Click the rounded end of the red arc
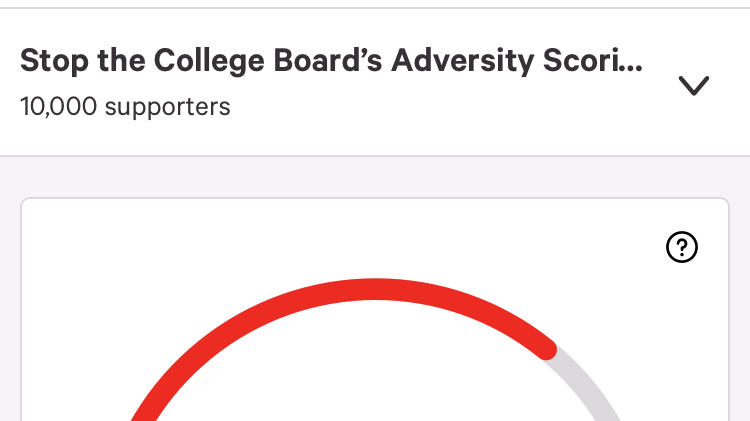This screenshot has height=421, width=750. (546, 348)
